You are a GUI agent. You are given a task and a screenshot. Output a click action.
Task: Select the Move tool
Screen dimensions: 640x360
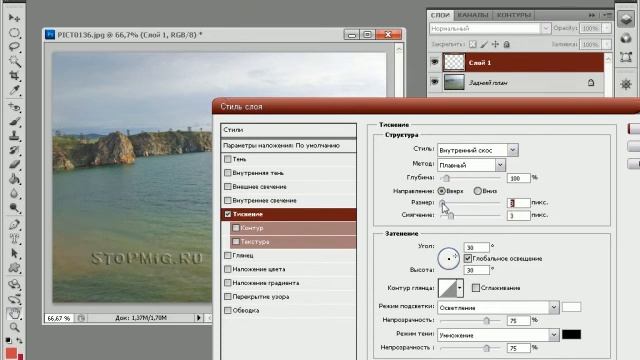[x=14, y=18]
